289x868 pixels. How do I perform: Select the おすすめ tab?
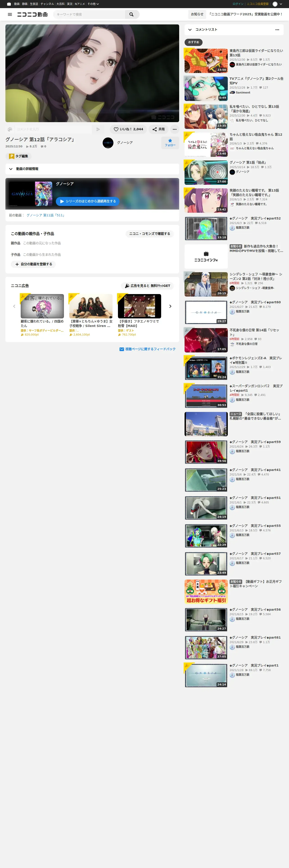coord(193,42)
